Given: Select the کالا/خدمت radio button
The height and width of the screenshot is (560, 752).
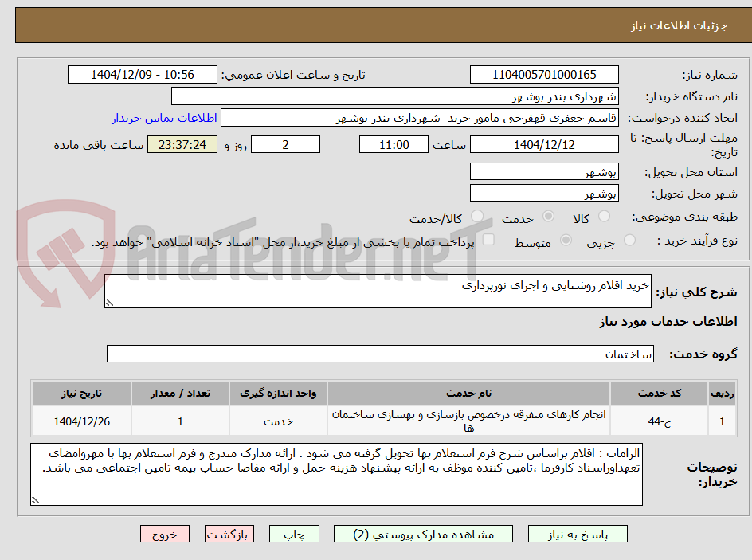Looking at the screenshot, I should pos(476,216).
